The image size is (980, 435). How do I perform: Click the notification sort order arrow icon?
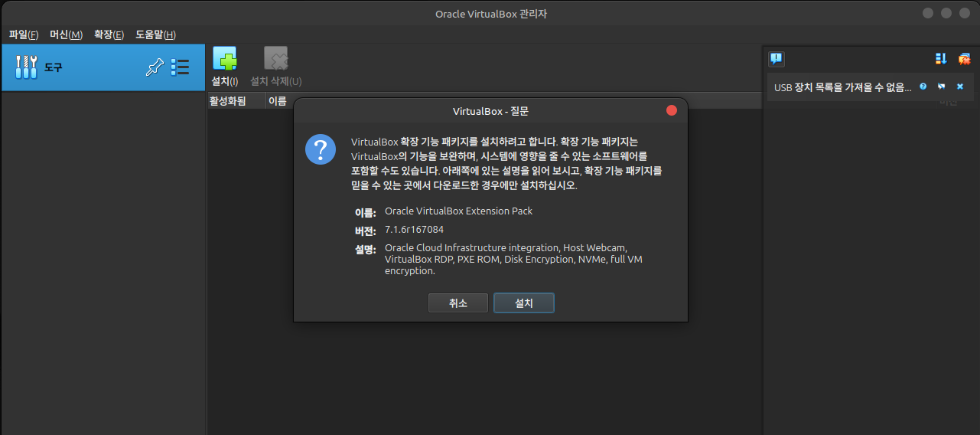942,59
